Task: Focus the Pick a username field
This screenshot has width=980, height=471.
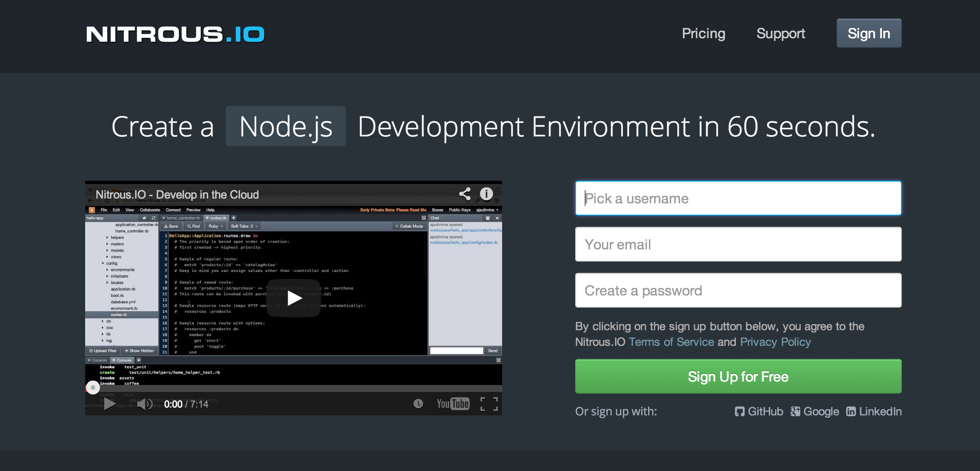Action: pos(738,198)
